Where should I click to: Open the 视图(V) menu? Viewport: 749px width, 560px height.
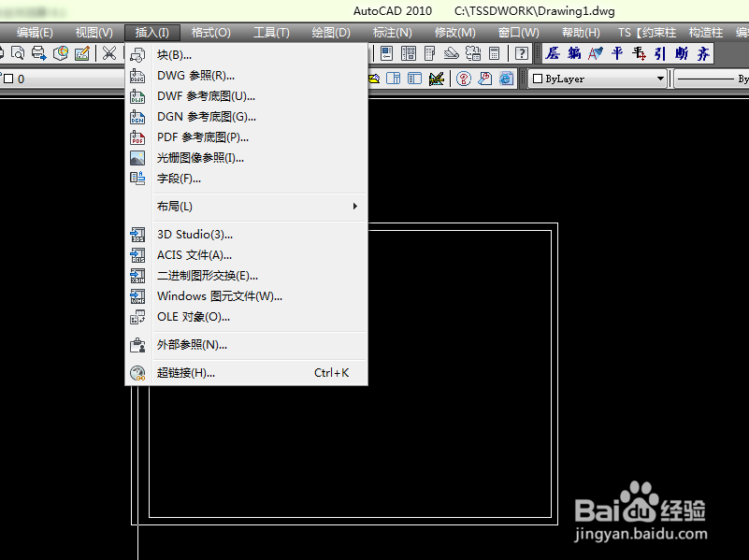(94, 33)
